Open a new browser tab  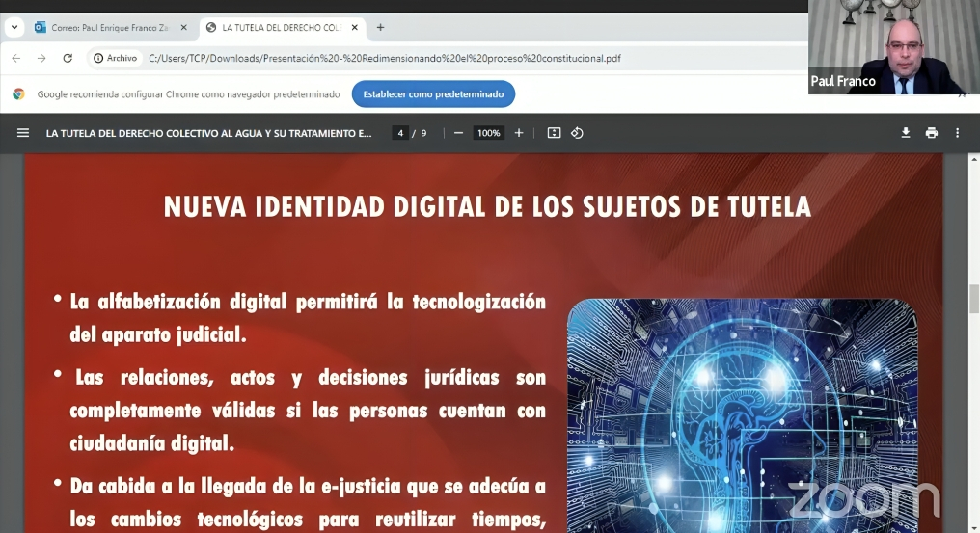point(380,28)
